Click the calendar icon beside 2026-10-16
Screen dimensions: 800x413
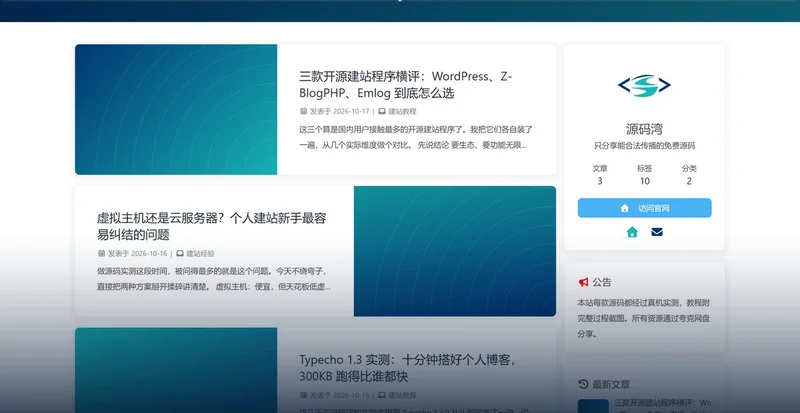coord(101,253)
